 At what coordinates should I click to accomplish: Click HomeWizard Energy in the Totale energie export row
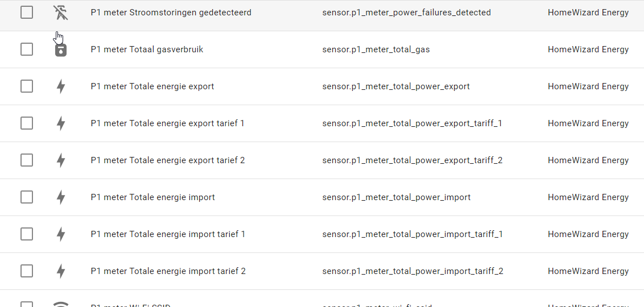(588, 86)
